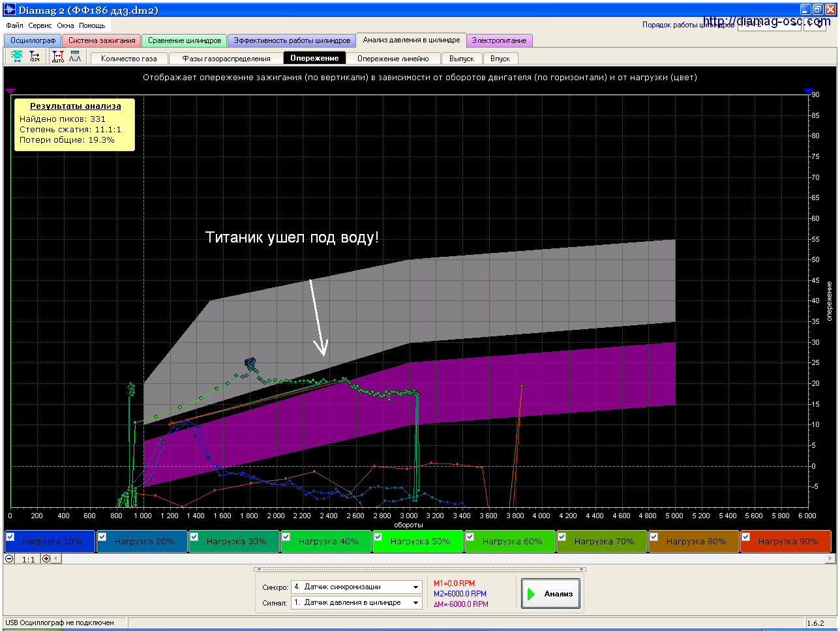This screenshot has height=631, width=840.
Task: Click the 1234 cylinder numbering toolbar icon
Action: (35, 57)
